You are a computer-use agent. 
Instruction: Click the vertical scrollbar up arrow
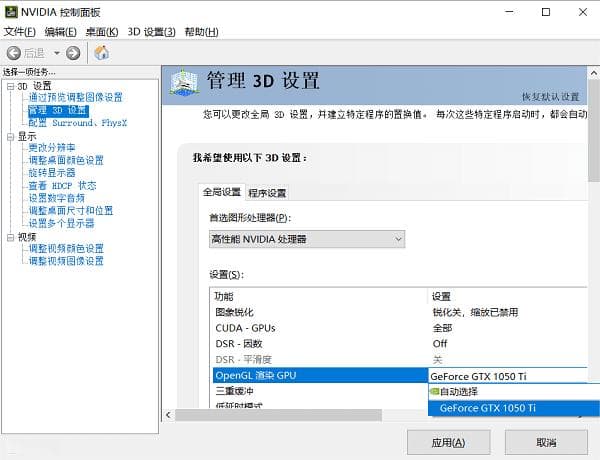point(593,73)
